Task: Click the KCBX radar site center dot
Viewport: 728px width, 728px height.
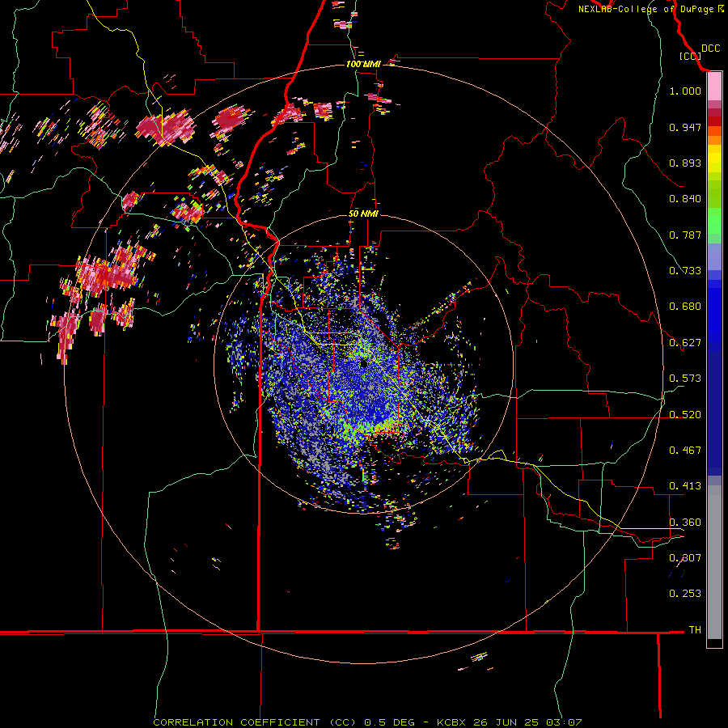Action: (364, 363)
